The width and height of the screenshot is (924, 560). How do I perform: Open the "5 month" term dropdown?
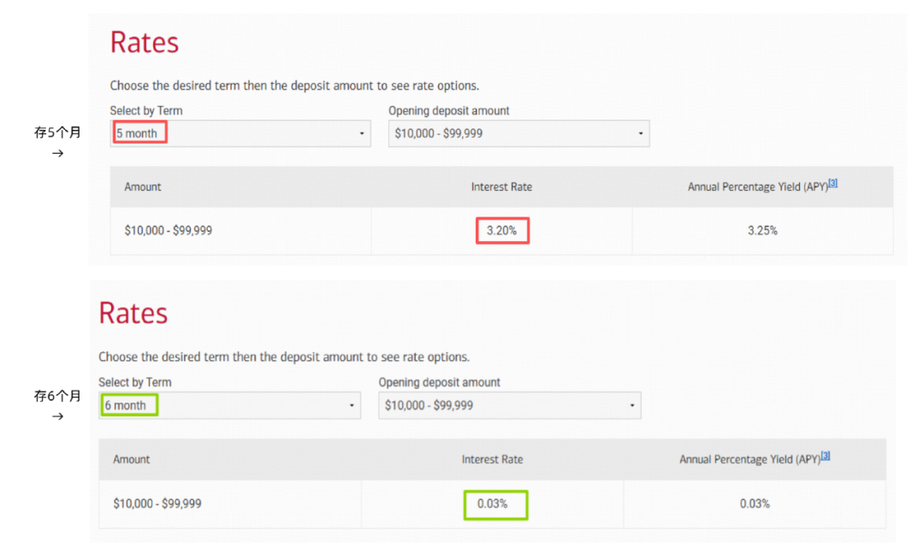240,133
